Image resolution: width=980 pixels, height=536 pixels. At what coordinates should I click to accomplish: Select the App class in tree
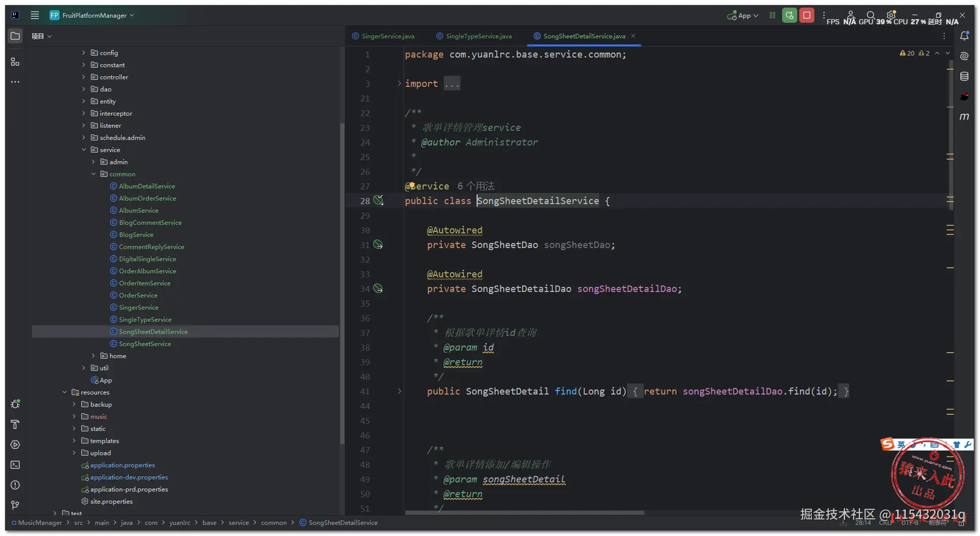point(106,380)
